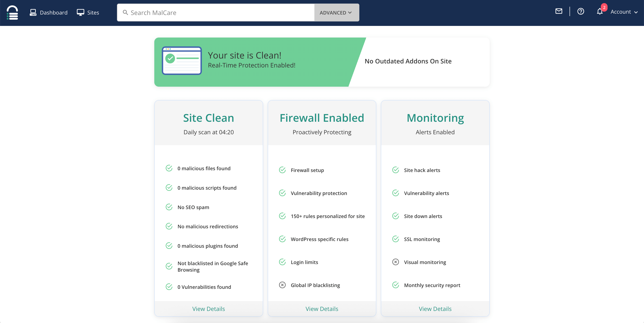The height and width of the screenshot is (323, 644).
Task: Expand the ADVANCED search dropdown
Action: pos(337,13)
